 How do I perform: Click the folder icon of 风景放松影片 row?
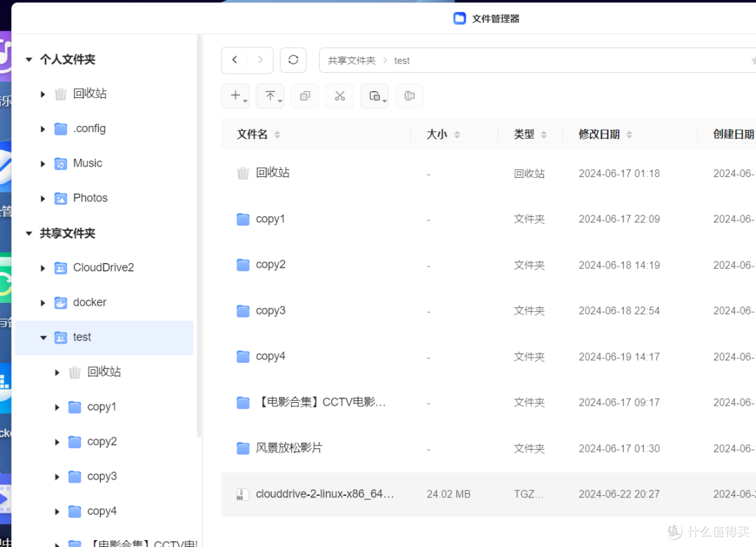pyautogui.click(x=242, y=448)
